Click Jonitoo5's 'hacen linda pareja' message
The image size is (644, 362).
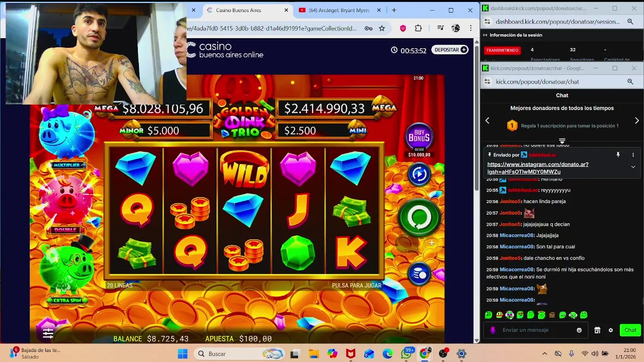[x=526, y=202]
